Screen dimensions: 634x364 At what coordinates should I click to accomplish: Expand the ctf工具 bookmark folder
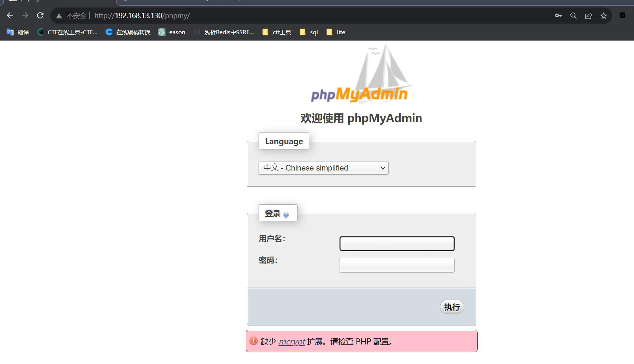277,32
